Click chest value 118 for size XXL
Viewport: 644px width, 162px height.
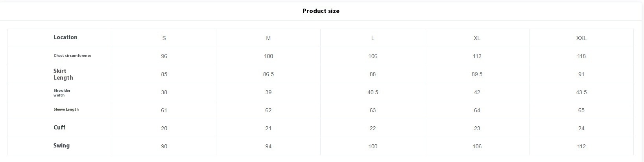(581, 56)
